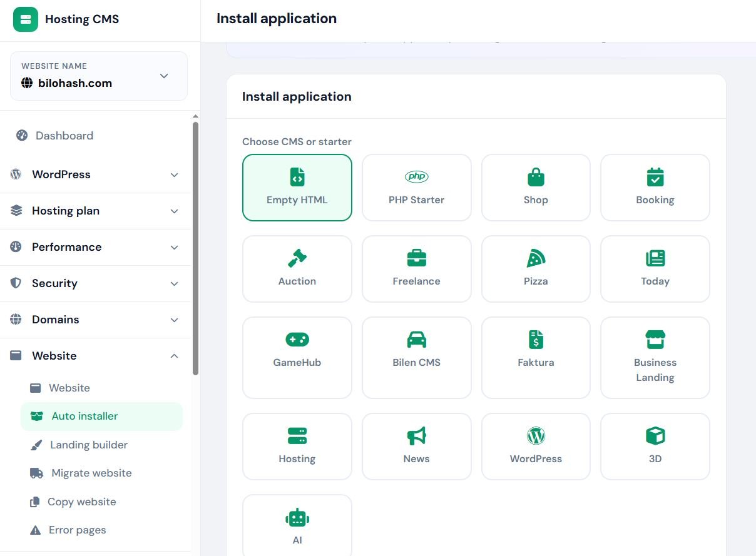This screenshot has width=756, height=556.
Task: Click the Bilen CMS card label
Action: coord(417,363)
